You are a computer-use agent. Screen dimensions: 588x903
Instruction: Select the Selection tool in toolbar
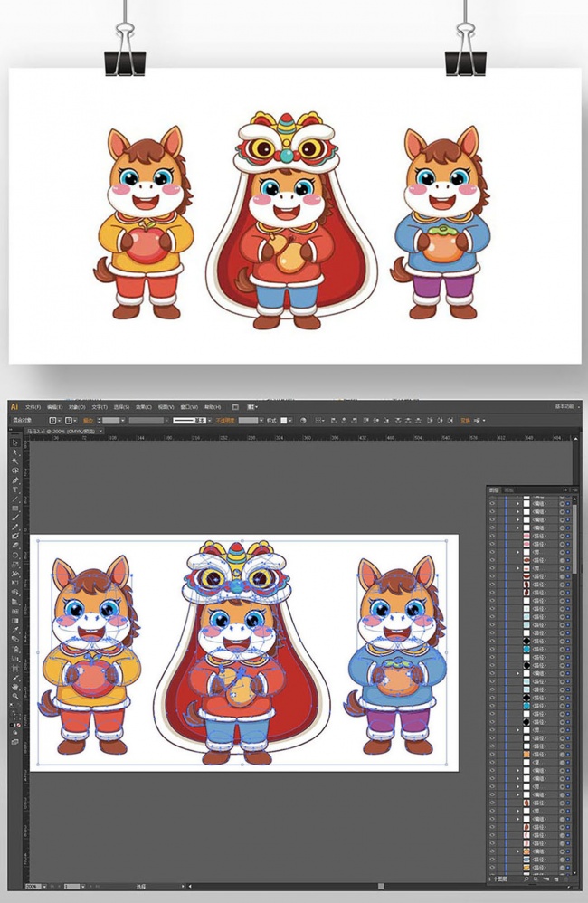pos(15,443)
